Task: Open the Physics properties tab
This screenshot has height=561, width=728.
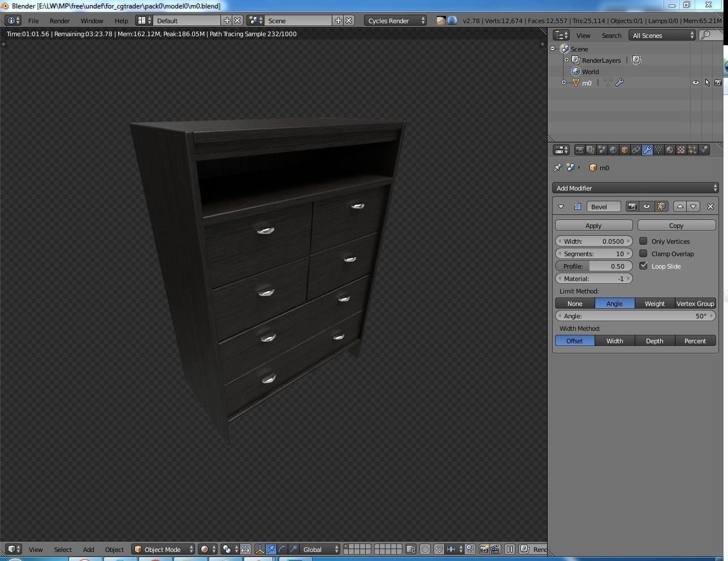Action: (704, 150)
